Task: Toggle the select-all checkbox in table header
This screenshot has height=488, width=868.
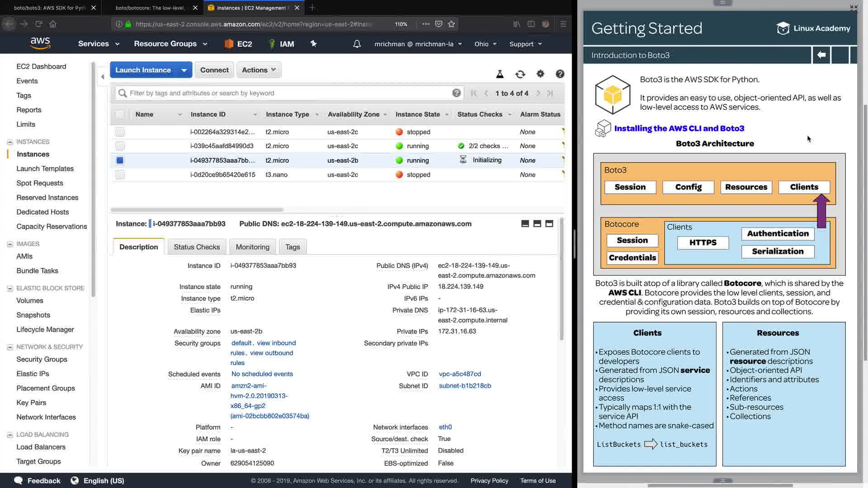Action: click(120, 114)
